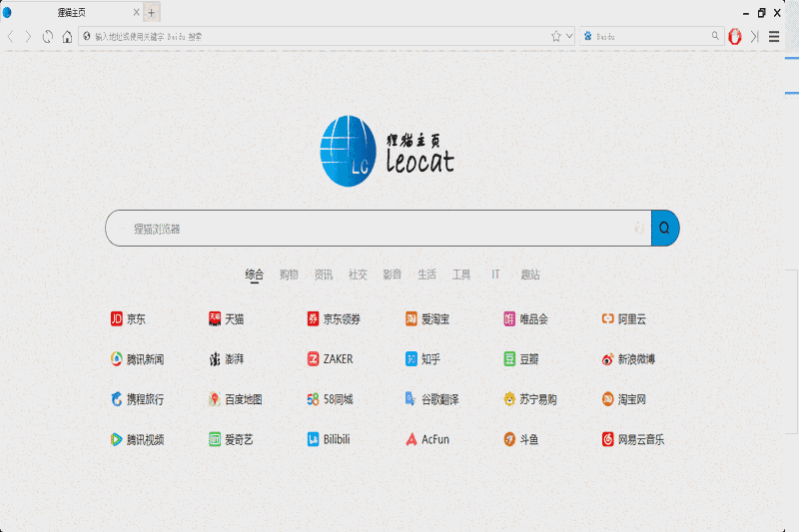The width and height of the screenshot is (799, 532).
Task: Open the home page icon
Action: [67, 37]
